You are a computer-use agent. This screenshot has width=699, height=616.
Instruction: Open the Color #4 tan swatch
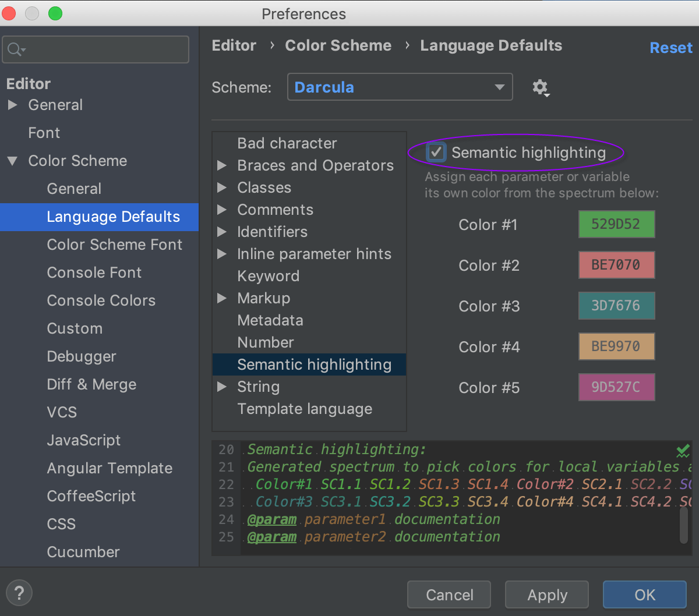pos(616,346)
